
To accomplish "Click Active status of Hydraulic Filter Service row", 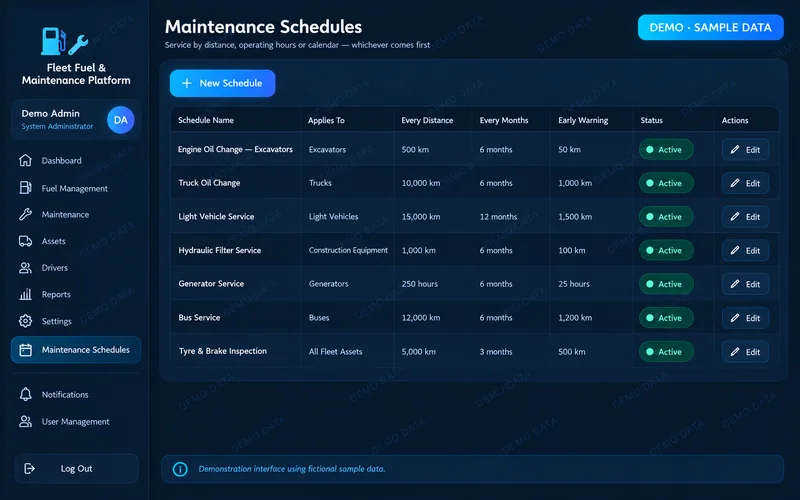I will pyautogui.click(x=666, y=250).
